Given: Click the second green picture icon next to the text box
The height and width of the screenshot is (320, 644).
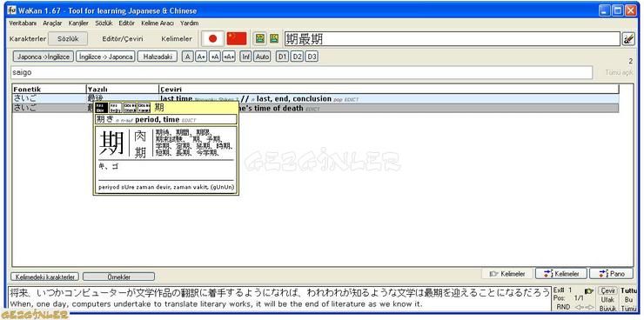Looking at the screenshot, I should [x=274, y=38].
